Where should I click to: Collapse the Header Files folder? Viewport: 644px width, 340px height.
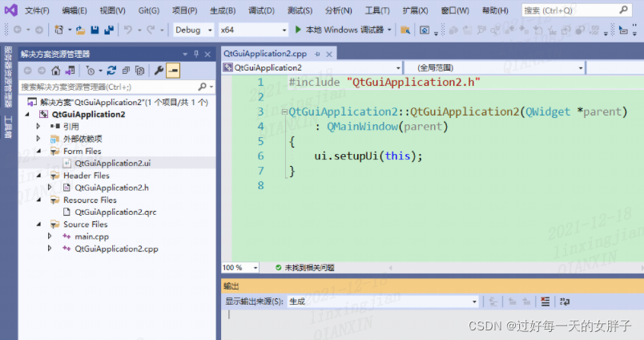(x=39, y=175)
